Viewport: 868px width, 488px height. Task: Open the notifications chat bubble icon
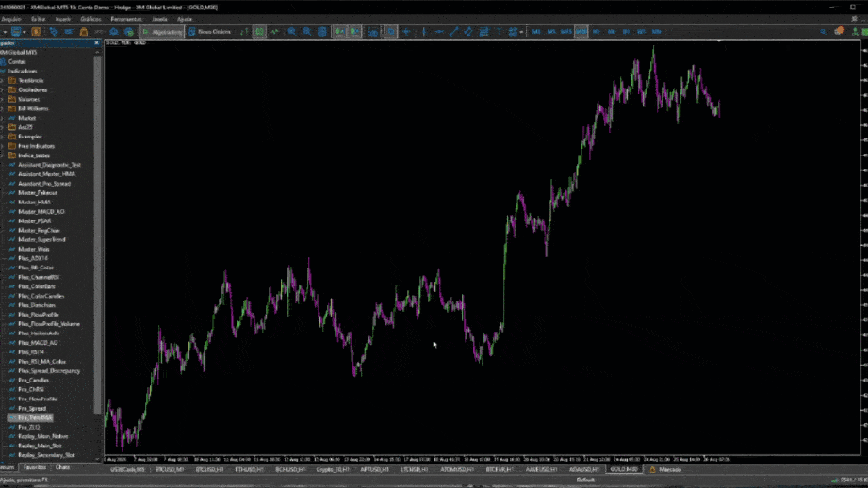839,31
